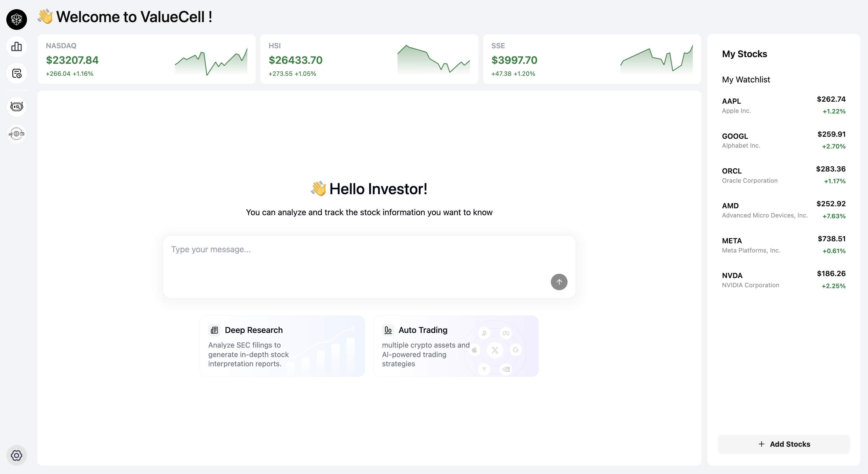Switch to My Watchlist section
Image resolution: width=868 pixels, height=474 pixels.
click(746, 80)
